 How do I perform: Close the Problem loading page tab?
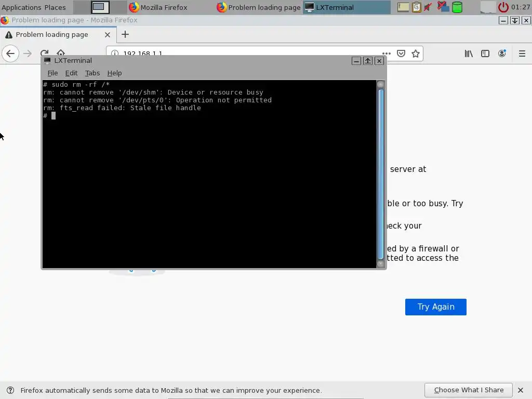point(107,35)
